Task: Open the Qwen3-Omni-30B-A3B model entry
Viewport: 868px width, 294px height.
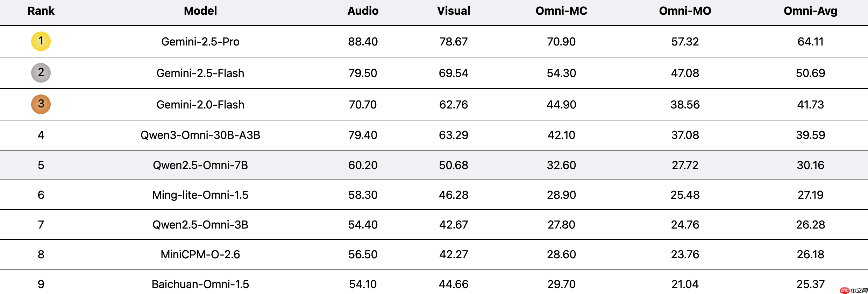Action: 200,135
